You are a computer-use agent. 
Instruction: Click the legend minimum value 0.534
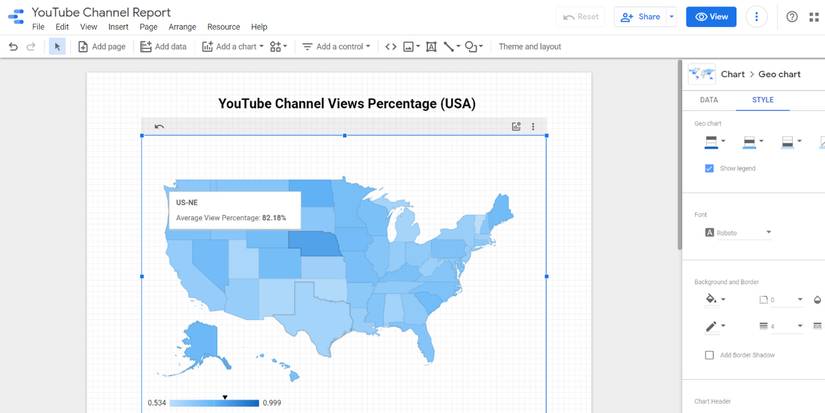[x=157, y=404]
